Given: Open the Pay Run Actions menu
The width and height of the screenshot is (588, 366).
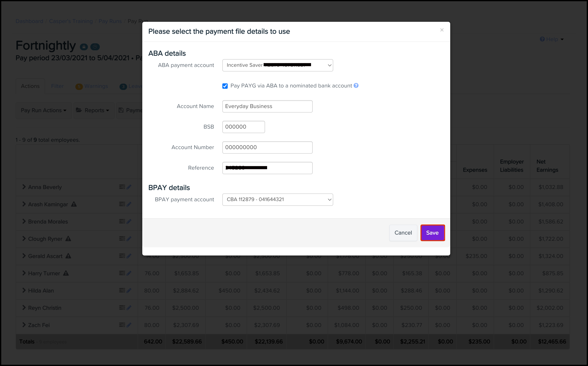Looking at the screenshot, I should pyautogui.click(x=44, y=110).
